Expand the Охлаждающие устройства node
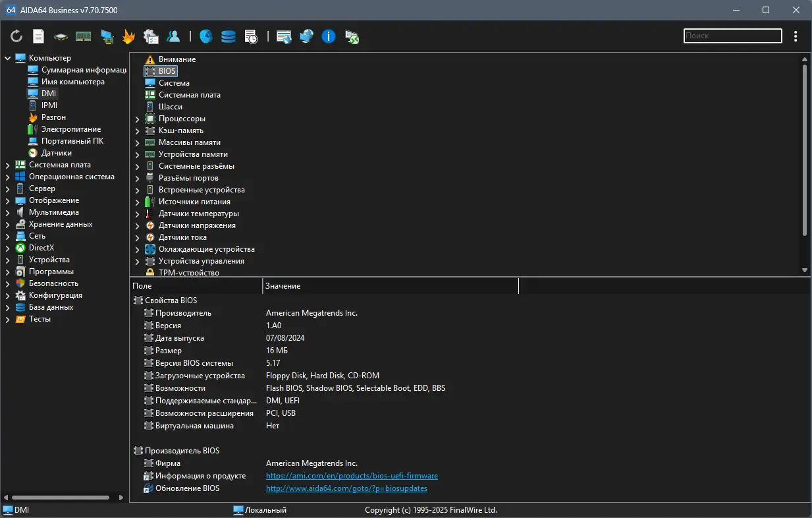 click(137, 249)
